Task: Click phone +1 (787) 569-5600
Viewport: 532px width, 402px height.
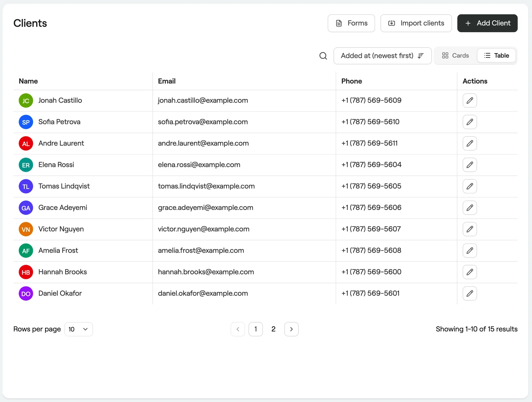Action: pyautogui.click(x=371, y=272)
